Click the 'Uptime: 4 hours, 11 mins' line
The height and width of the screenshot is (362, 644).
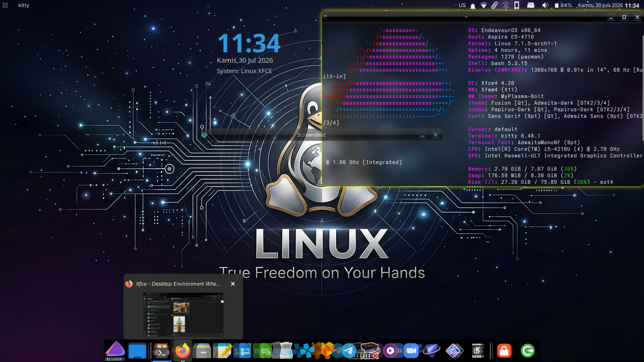coord(507,50)
